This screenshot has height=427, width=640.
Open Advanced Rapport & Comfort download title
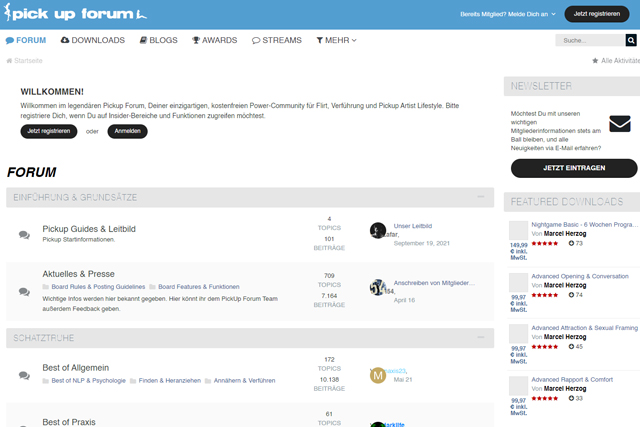click(x=572, y=380)
